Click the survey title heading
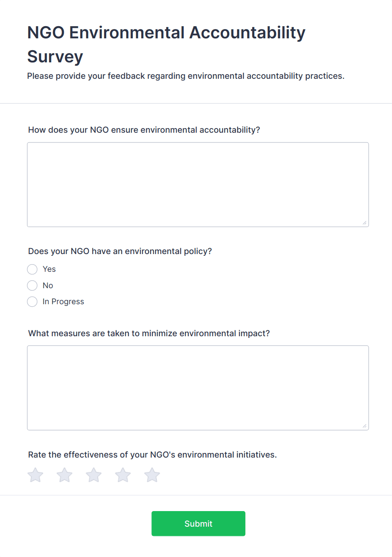Image resolution: width=392 pixels, height=557 pixels. (x=166, y=44)
